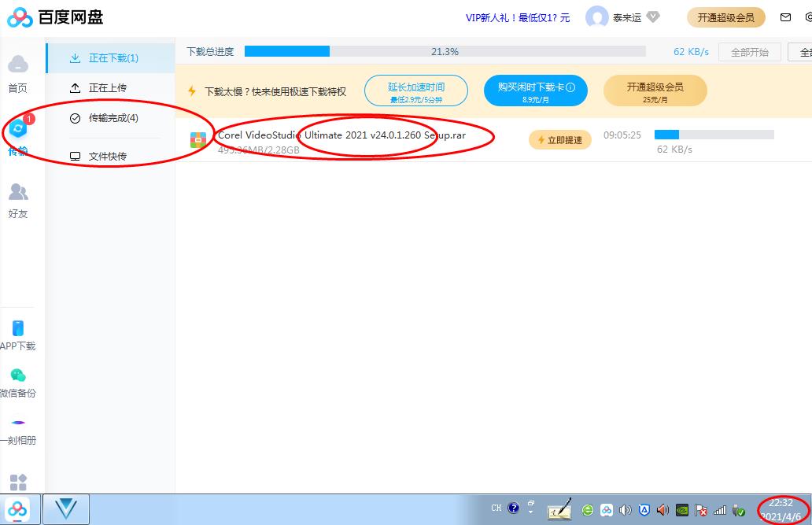The height and width of the screenshot is (525, 812).
Task: Open the APP下载 phone icon
Action: coord(18,327)
